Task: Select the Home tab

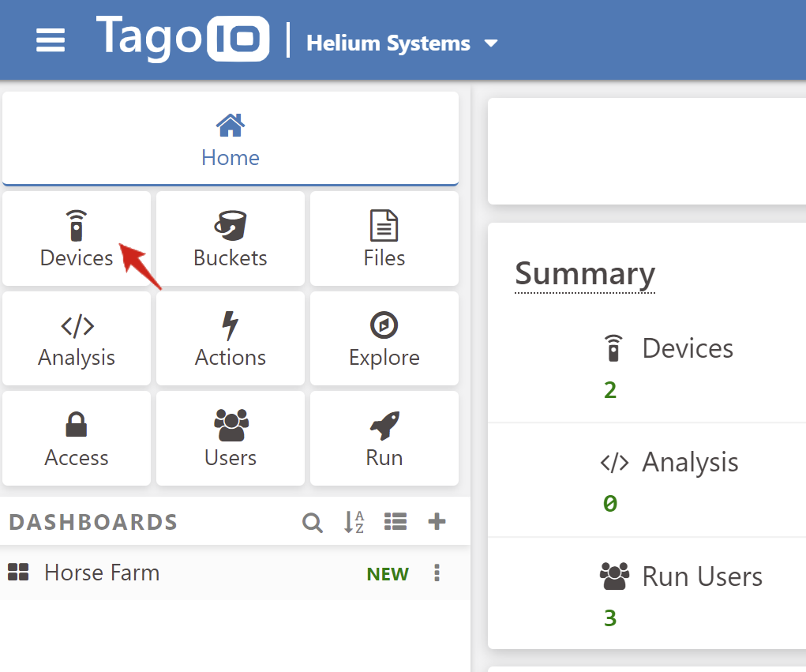Action: click(231, 140)
